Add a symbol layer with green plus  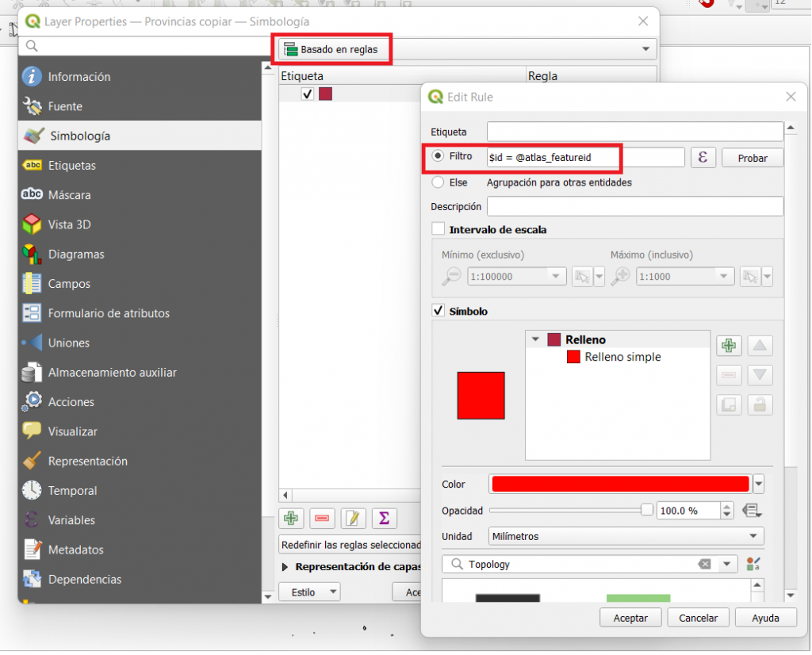pos(728,346)
